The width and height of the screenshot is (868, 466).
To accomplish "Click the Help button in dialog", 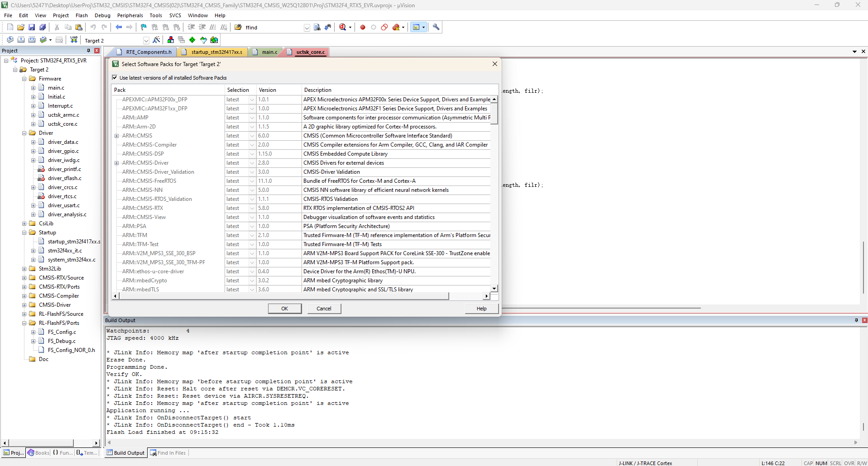I will (481, 309).
